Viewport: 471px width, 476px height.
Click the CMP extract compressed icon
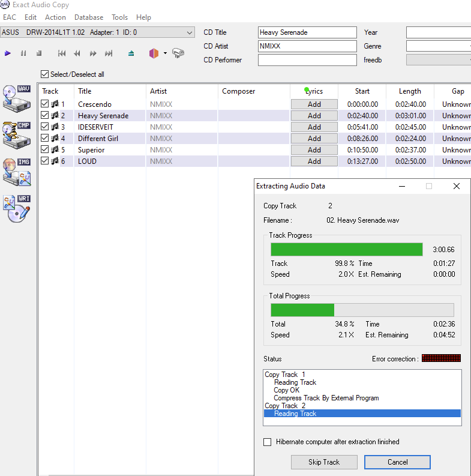coord(17,136)
